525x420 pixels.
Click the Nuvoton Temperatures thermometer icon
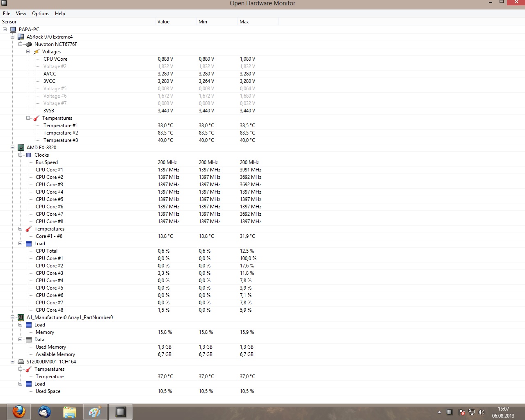[x=37, y=118]
